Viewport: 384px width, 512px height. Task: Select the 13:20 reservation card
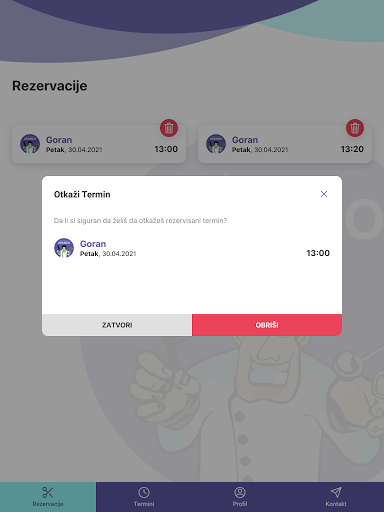(285, 144)
